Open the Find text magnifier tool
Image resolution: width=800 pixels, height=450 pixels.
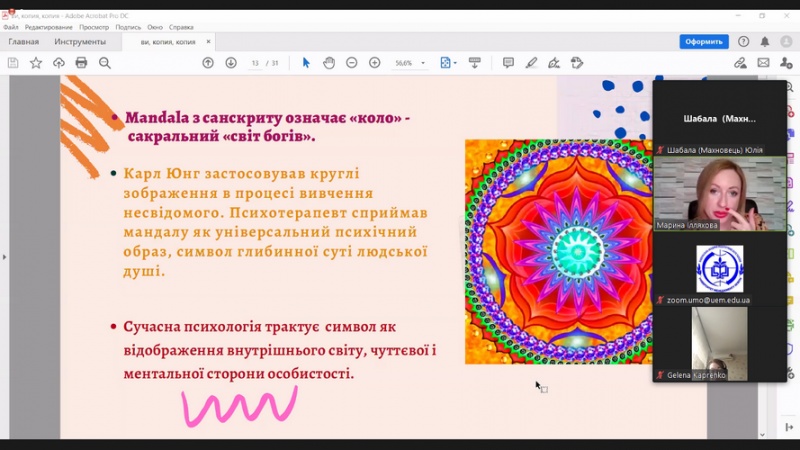tap(104, 63)
